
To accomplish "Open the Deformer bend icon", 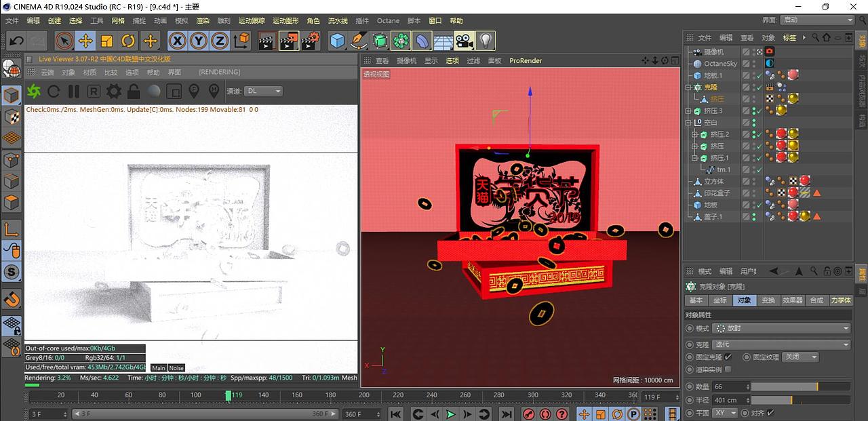I will pyautogui.click(x=422, y=41).
